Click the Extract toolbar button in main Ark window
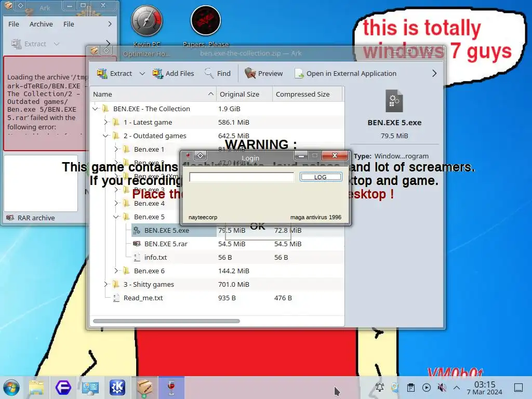Viewport: 532px width, 399px height. [x=114, y=73]
